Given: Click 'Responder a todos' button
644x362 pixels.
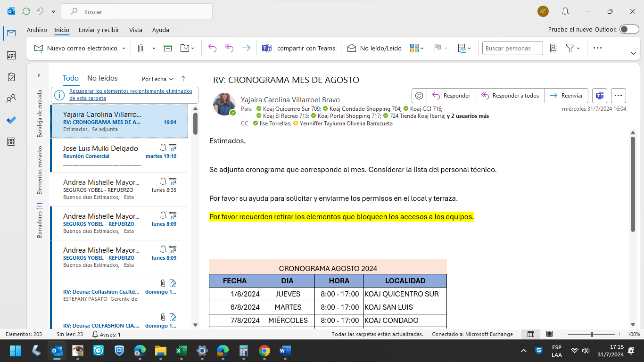Looking at the screenshot, I should coord(510,96).
